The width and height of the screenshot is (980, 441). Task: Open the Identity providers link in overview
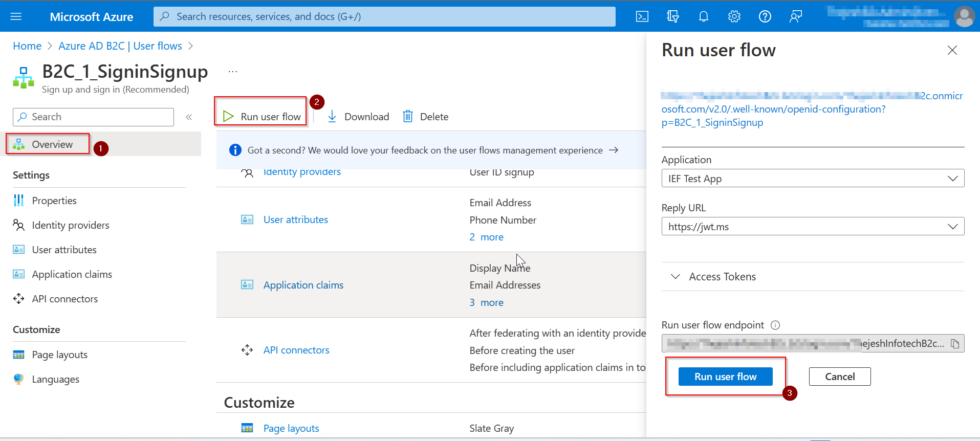(x=302, y=172)
